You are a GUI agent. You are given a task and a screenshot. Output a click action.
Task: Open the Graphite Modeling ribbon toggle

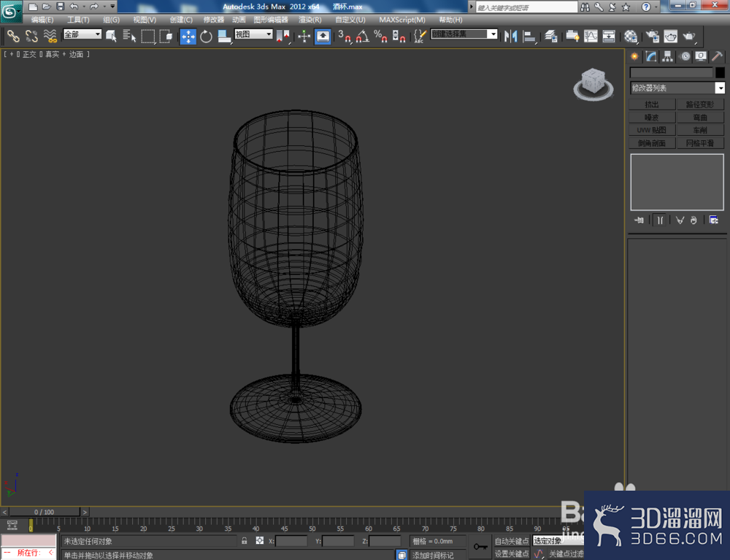pos(572,36)
